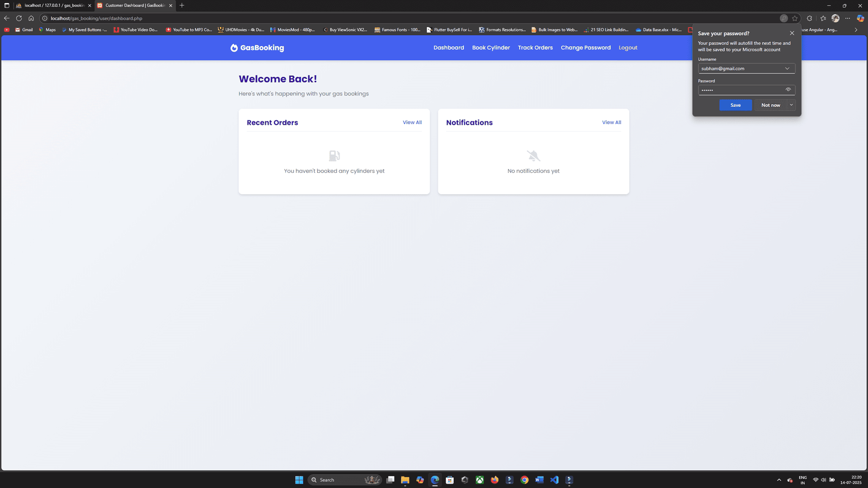Screen dimensions: 868x488
Task: Open the Book Cylinder nav item
Action: pyautogui.click(x=490, y=48)
